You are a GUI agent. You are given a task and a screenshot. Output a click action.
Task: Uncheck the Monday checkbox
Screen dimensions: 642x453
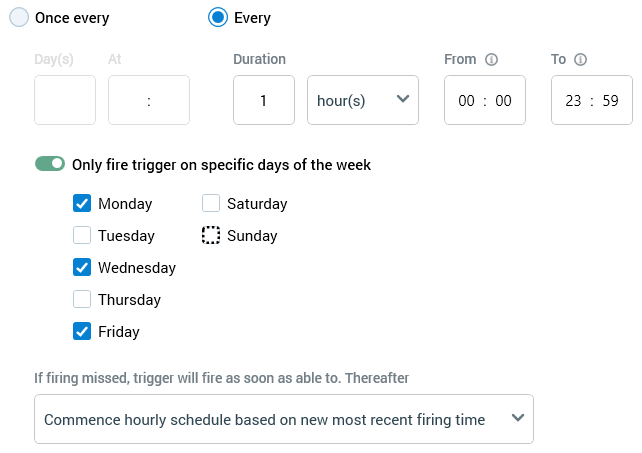[x=82, y=204]
